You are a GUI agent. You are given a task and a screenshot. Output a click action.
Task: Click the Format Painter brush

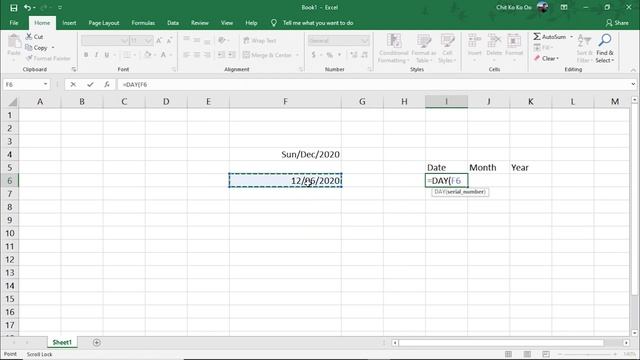29,58
